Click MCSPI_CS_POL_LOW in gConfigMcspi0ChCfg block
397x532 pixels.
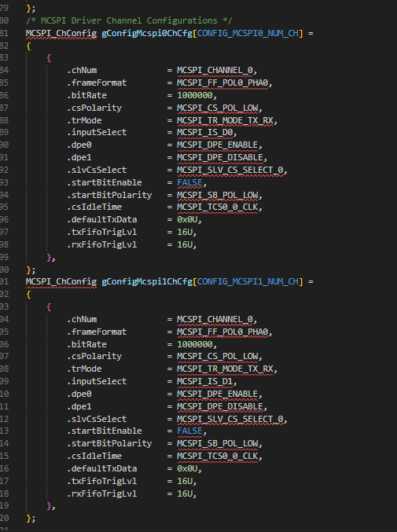point(218,108)
